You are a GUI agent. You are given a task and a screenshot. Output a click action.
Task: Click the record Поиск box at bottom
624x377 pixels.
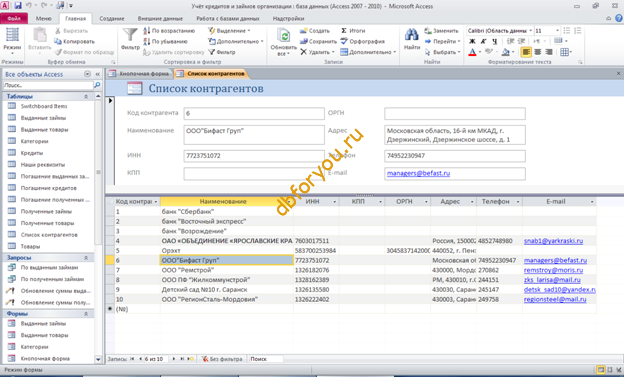(x=265, y=359)
